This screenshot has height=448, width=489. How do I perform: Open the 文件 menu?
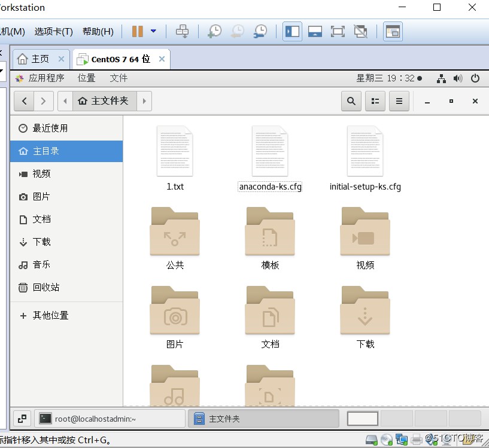(119, 78)
